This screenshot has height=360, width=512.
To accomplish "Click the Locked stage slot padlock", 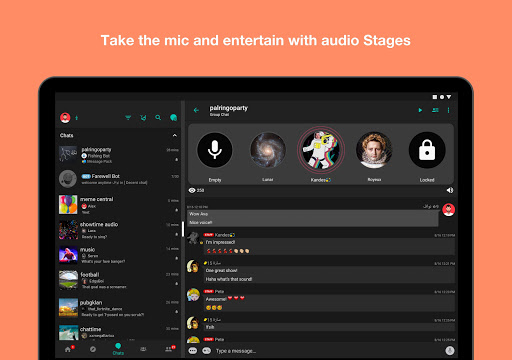I will coord(427,150).
